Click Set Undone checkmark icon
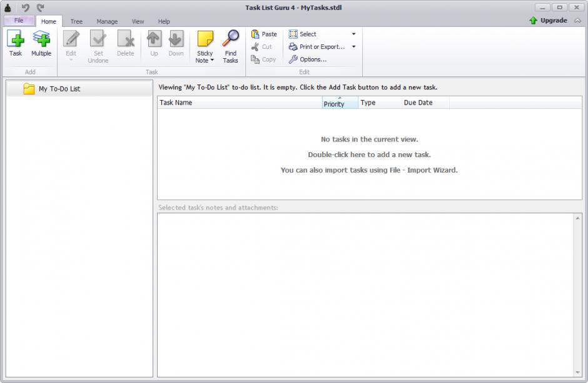 click(x=98, y=46)
